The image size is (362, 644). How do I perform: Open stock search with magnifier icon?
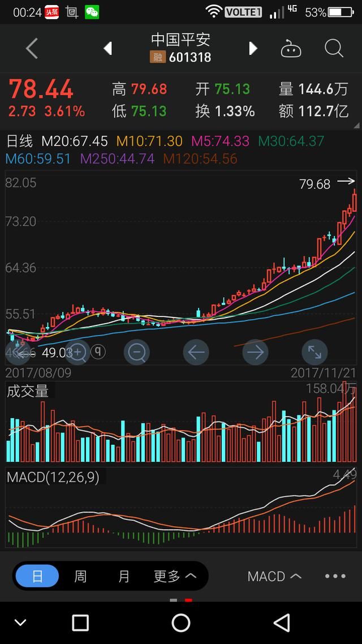[x=334, y=49]
